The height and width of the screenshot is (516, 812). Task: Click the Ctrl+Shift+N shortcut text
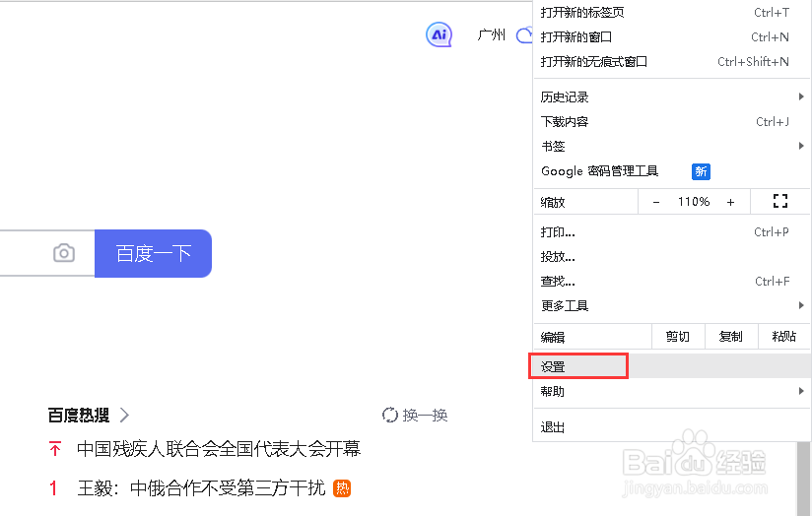point(753,62)
